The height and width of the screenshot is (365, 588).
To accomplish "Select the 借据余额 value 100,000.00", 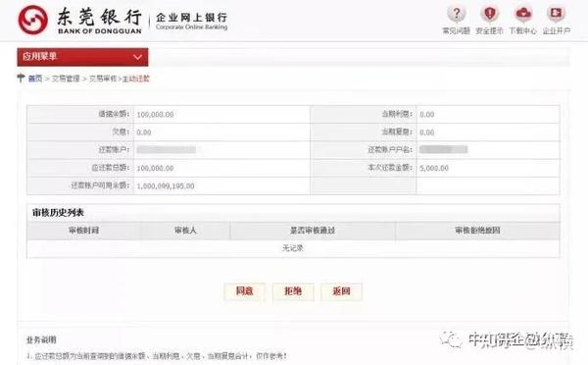I will click(x=155, y=115).
